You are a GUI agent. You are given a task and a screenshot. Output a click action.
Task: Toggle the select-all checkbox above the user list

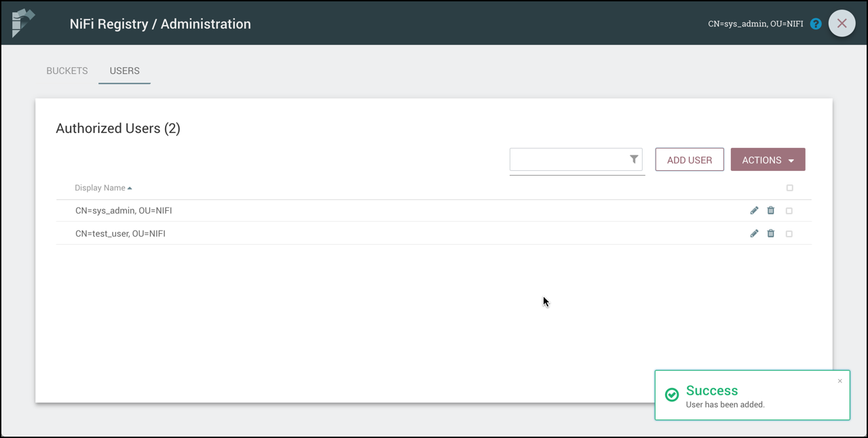[x=789, y=188]
